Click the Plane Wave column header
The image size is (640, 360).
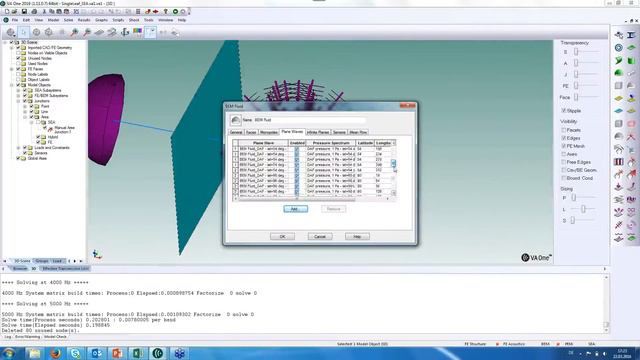click(x=263, y=143)
